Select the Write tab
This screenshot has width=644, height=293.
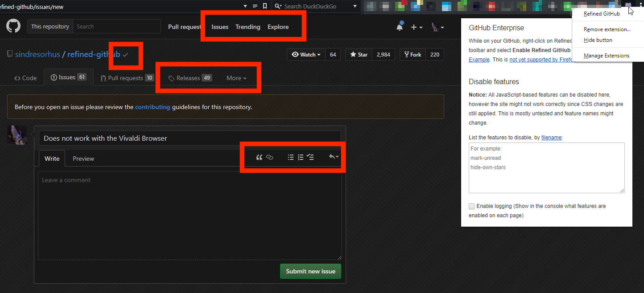click(52, 159)
